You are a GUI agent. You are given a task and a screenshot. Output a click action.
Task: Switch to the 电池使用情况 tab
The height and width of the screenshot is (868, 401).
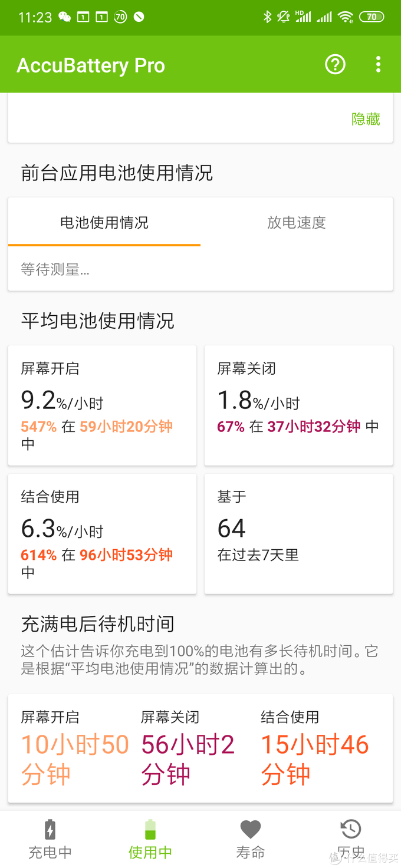coord(104,223)
